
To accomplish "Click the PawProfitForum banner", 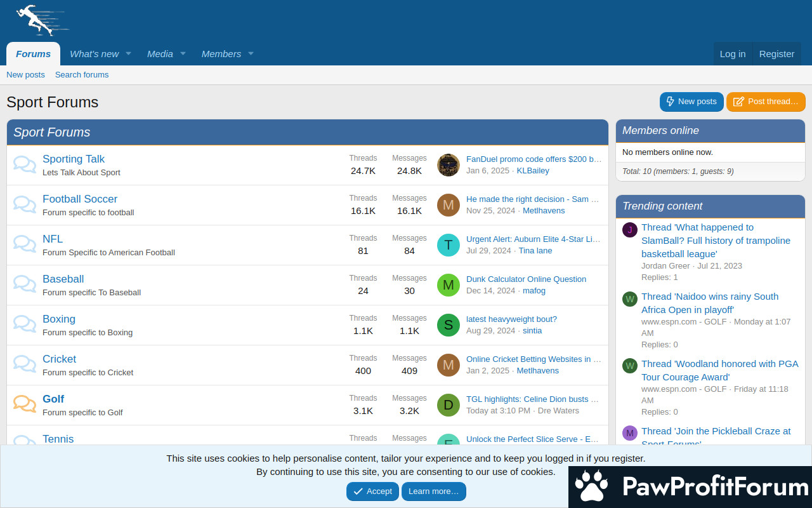I will pyautogui.click(x=690, y=487).
